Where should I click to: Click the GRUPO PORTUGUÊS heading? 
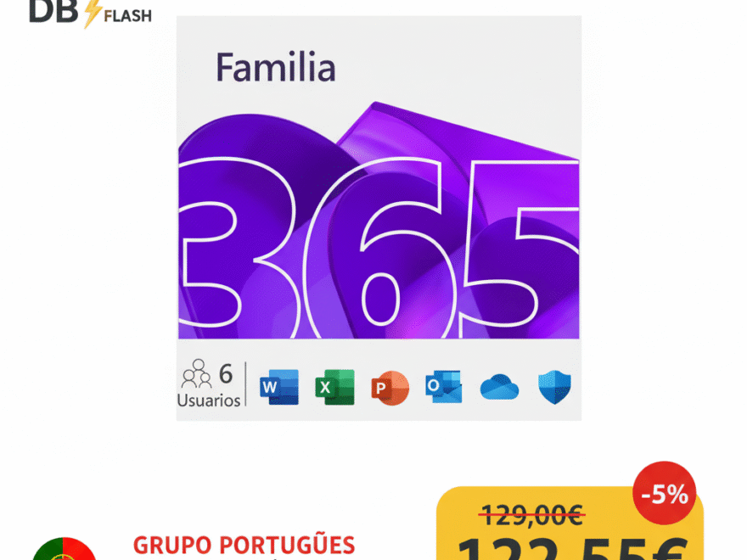tap(244, 546)
